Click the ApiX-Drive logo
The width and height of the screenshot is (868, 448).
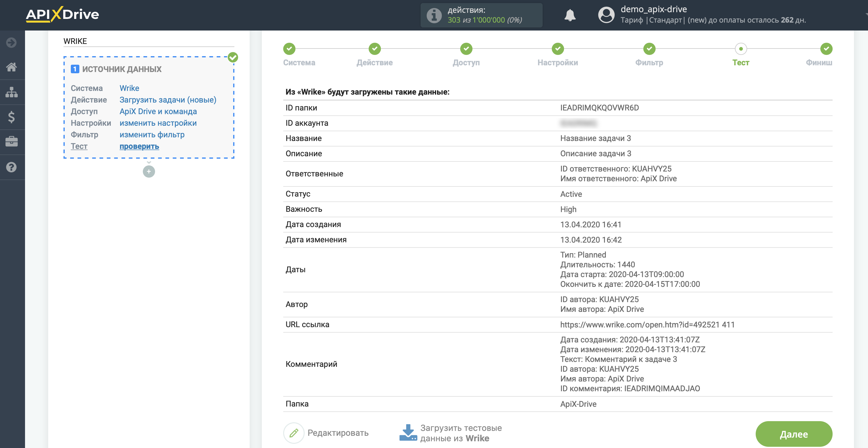tap(62, 14)
